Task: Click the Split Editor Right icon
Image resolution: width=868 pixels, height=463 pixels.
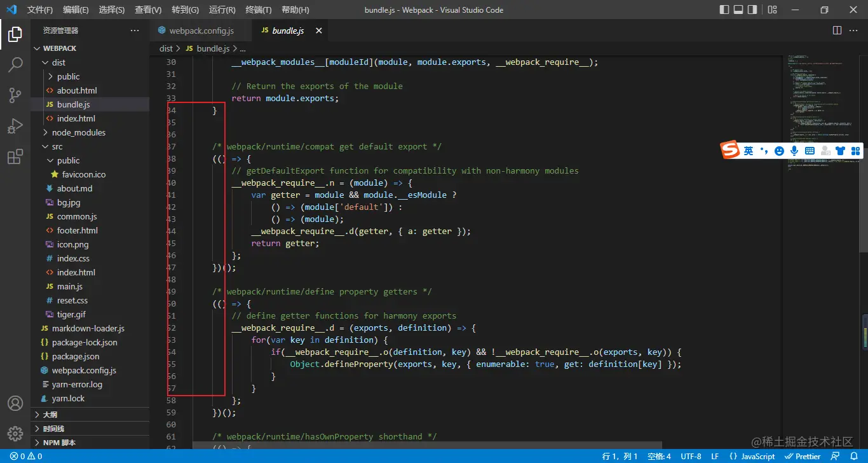Action: tap(837, 31)
